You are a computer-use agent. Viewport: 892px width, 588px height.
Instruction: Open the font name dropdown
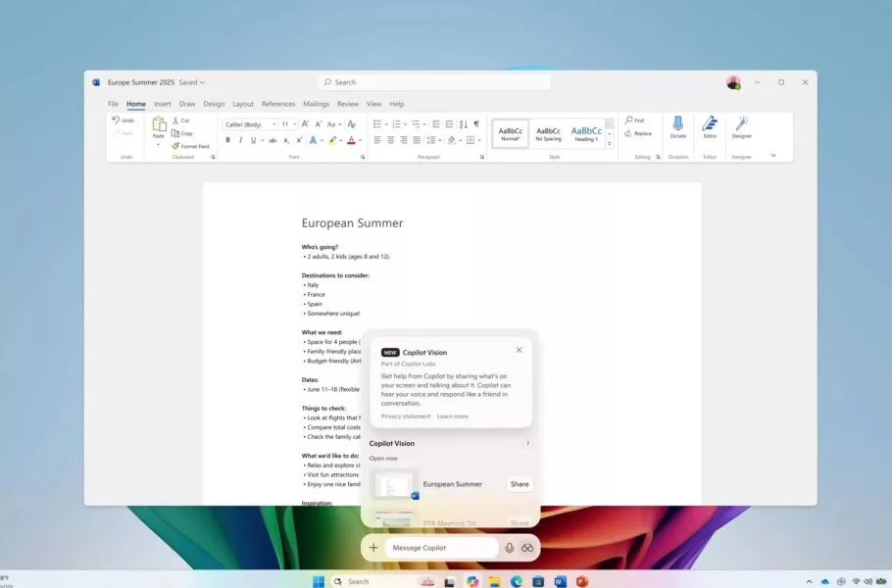pos(274,125)
